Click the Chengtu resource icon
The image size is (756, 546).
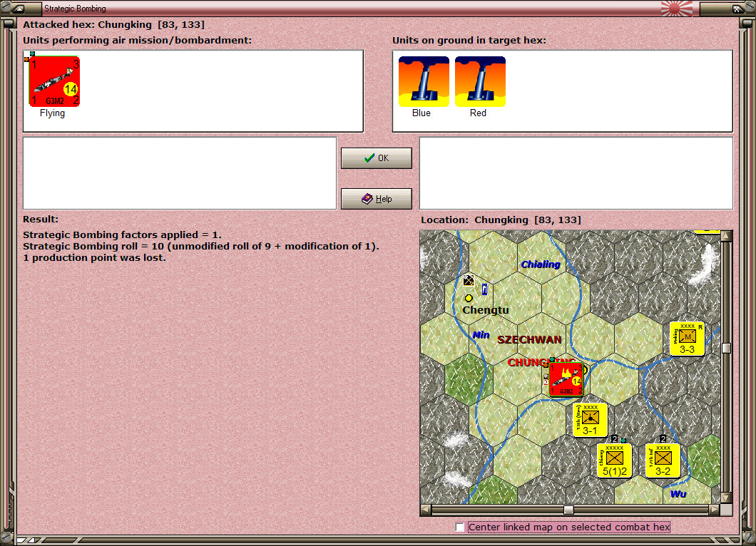(468, 280)
